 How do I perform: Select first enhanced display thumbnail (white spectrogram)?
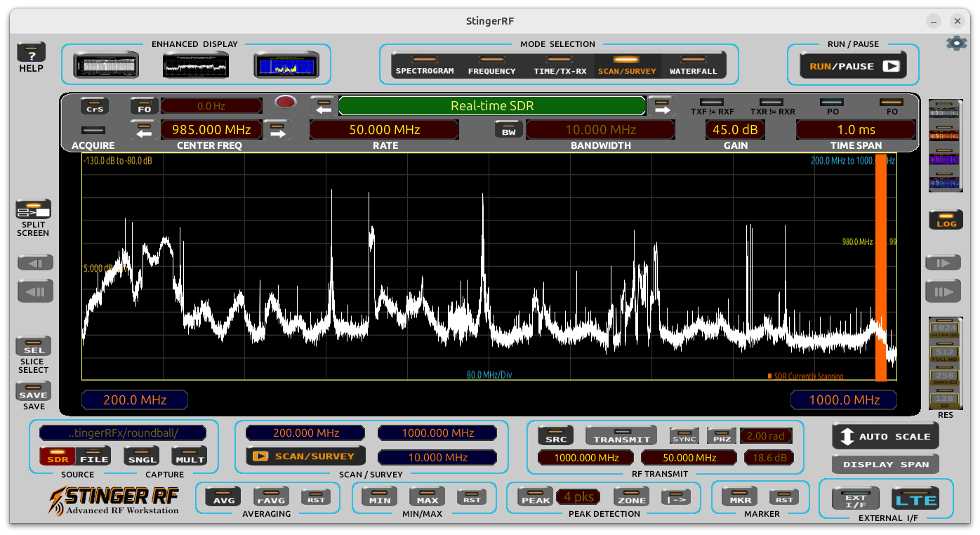pos(106,65)
